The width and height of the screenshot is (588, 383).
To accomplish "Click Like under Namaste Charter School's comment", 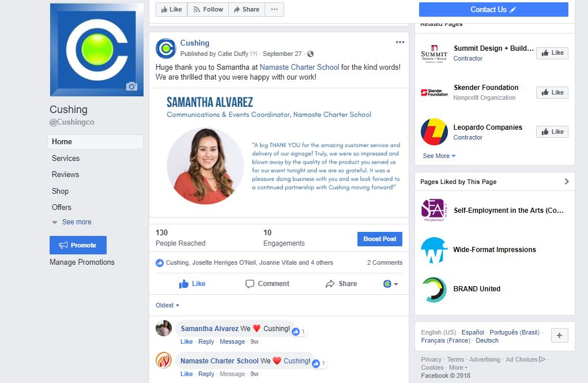I will click(x=186, y=374).
